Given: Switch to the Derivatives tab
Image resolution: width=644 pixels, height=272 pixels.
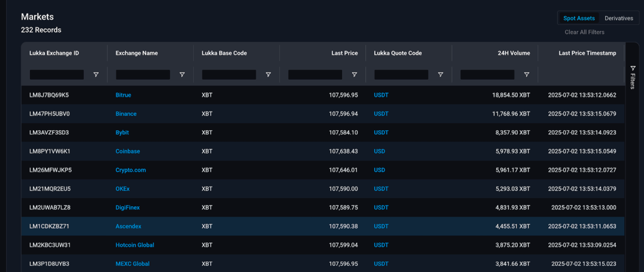Looking at the screenshot, I should pos(619,18).
